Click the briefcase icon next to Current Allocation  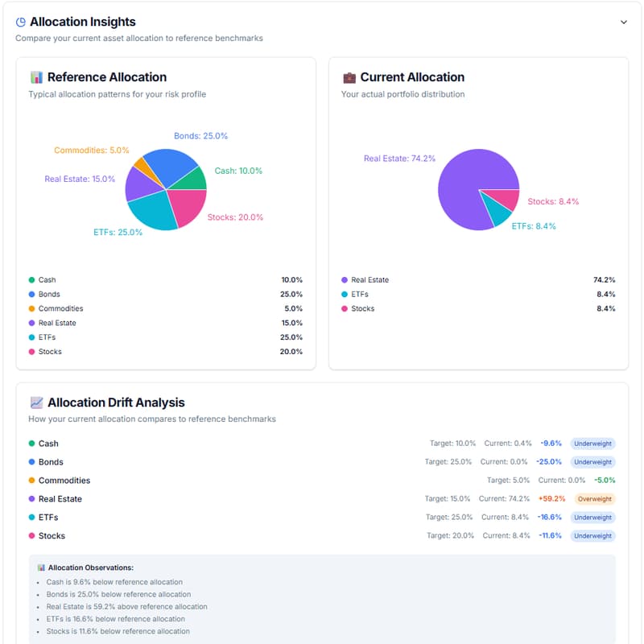[349, 77]
